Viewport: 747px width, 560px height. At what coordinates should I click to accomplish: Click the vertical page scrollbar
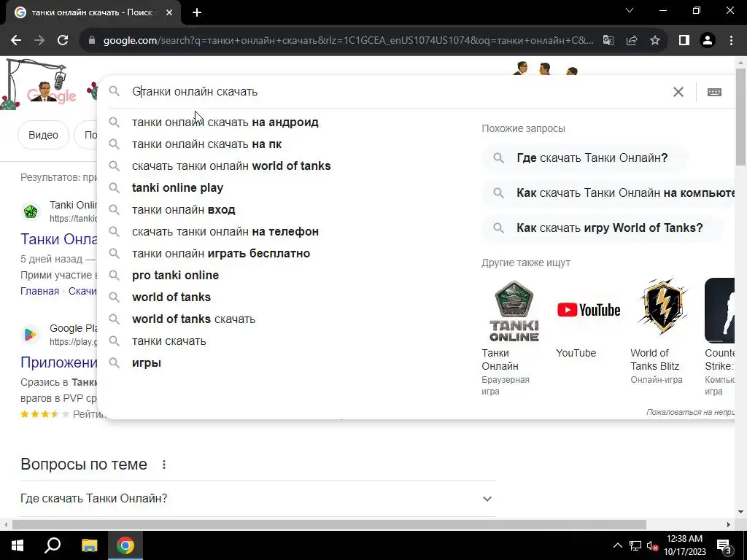pos(740,117)
